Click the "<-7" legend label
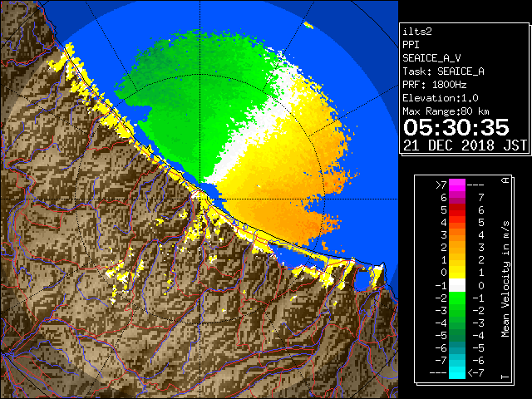This screenshot has width=532, height=399. 475,373
